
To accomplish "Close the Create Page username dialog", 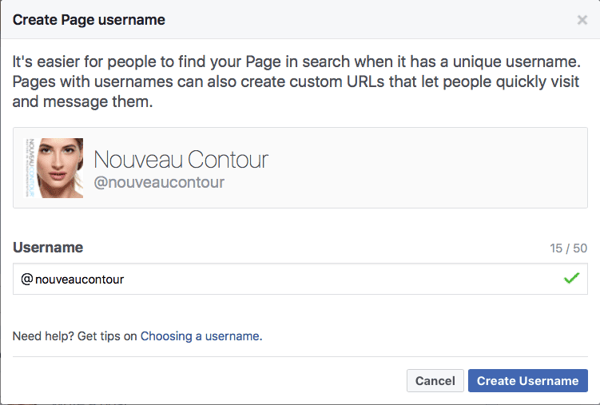I will (x=582, y=19).
